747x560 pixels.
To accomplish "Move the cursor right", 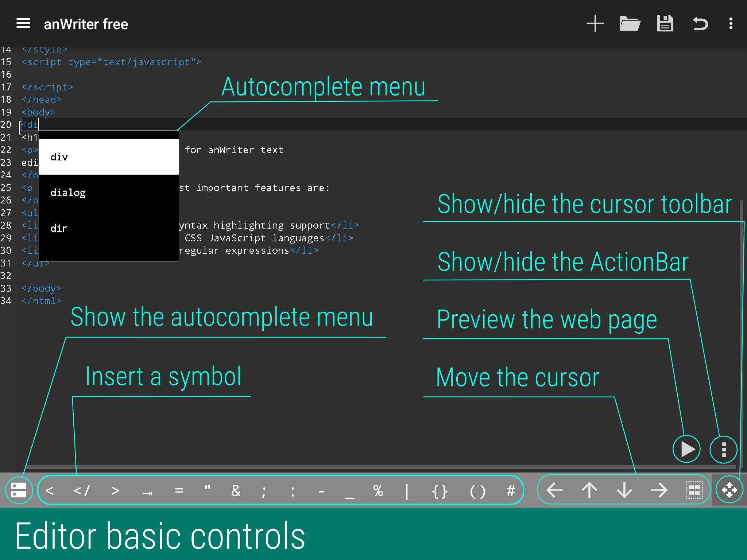I will click(659, 490).
